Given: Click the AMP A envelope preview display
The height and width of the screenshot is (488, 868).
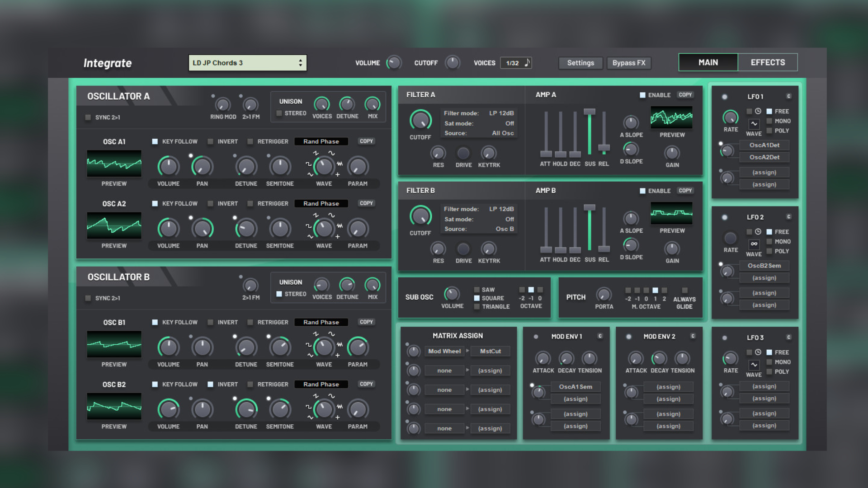Looking at the screenshot, I should [671, 118].
